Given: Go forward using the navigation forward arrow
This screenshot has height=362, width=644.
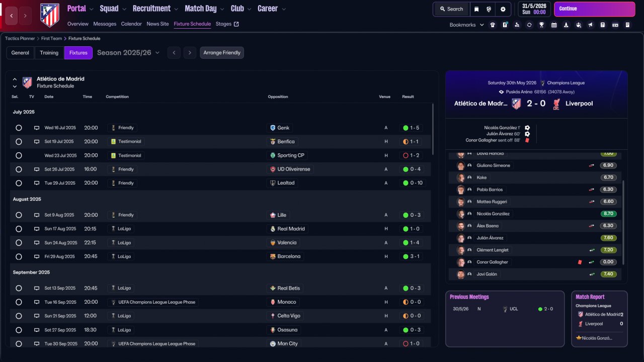Looking at the screenshot, I should click(x=25, y=16).
